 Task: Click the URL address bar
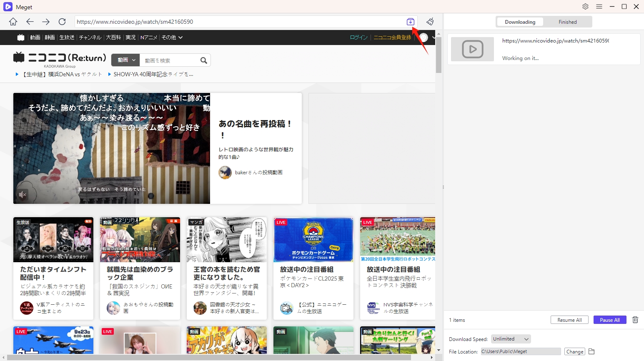(x=239, y=22)
